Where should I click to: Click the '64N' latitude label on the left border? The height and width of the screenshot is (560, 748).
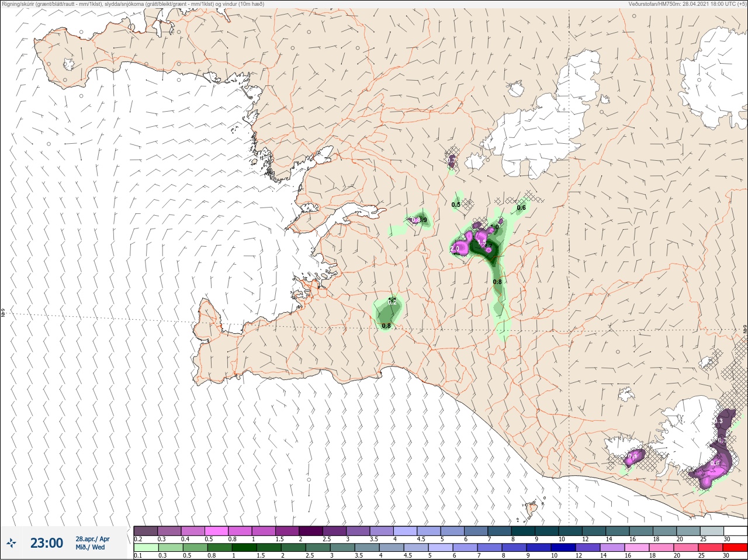pos(3,314)
